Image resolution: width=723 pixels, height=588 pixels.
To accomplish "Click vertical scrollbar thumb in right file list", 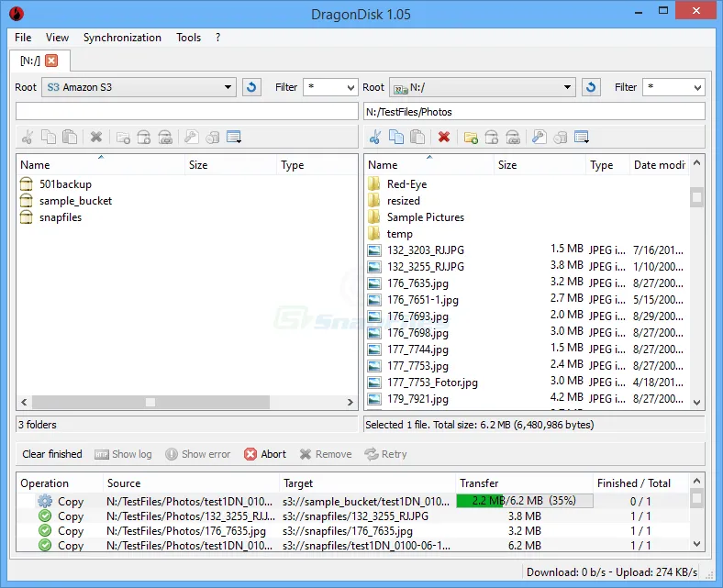I will click(696, 197).
